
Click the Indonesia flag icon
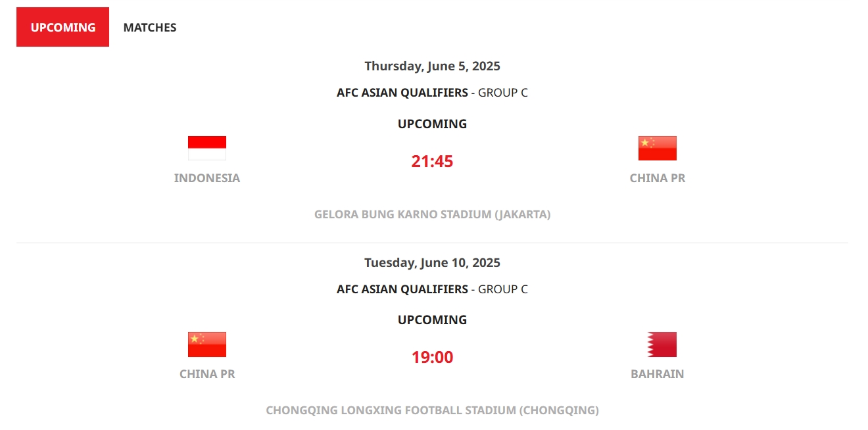tap(207, 148)
